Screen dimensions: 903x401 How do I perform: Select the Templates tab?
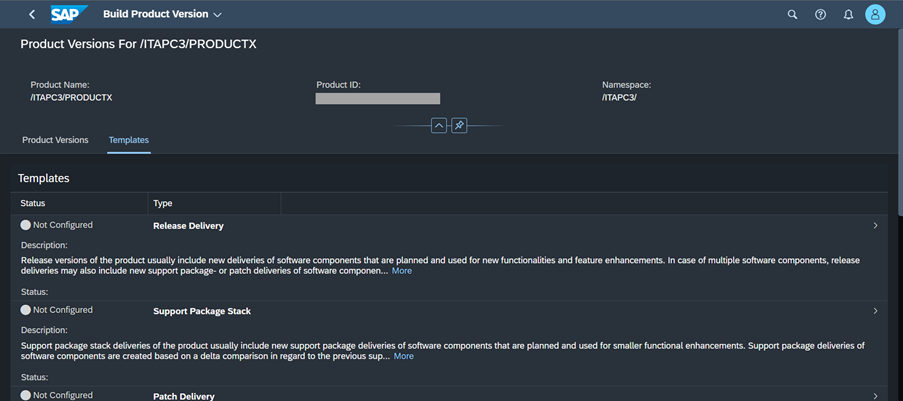pos(129,140)
